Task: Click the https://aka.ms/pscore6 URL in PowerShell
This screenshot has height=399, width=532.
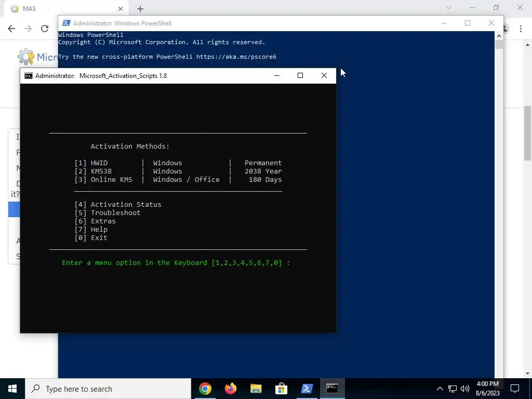Action: click(236, 57)
